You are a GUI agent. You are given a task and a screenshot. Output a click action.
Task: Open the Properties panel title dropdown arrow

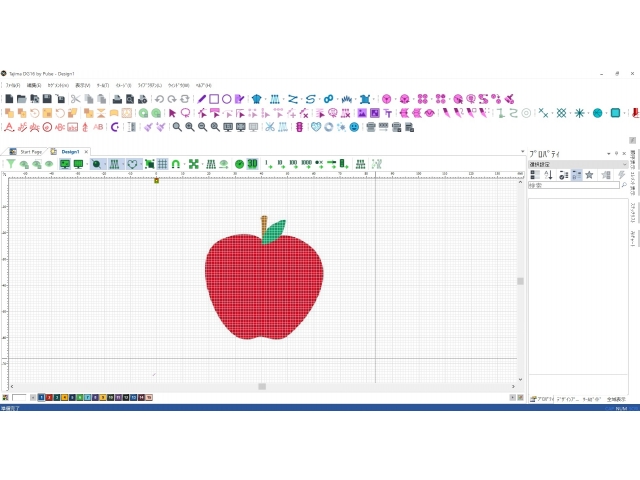point(609,154)
